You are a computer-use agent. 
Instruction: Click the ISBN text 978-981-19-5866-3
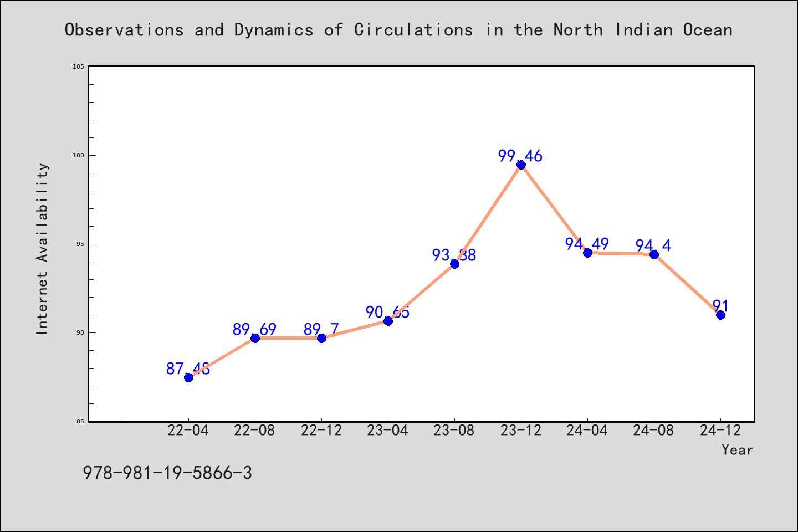tap(167, 473)
